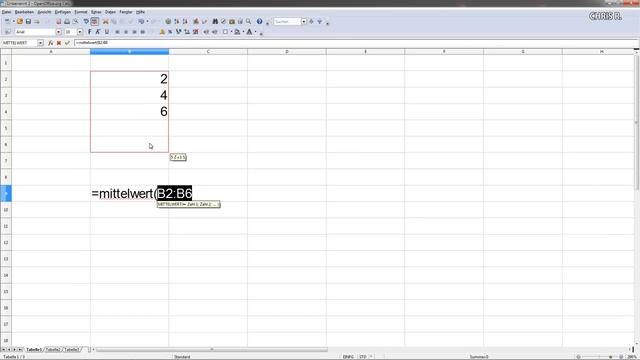Open the Datei menu
This screenshot has height=360, width=640.
tap(6, 12)
